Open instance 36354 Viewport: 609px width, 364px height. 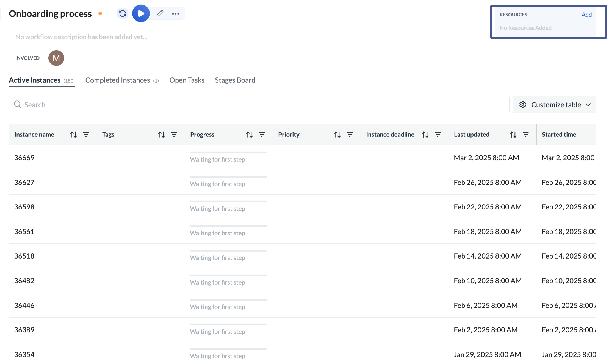tap(24, 354)
